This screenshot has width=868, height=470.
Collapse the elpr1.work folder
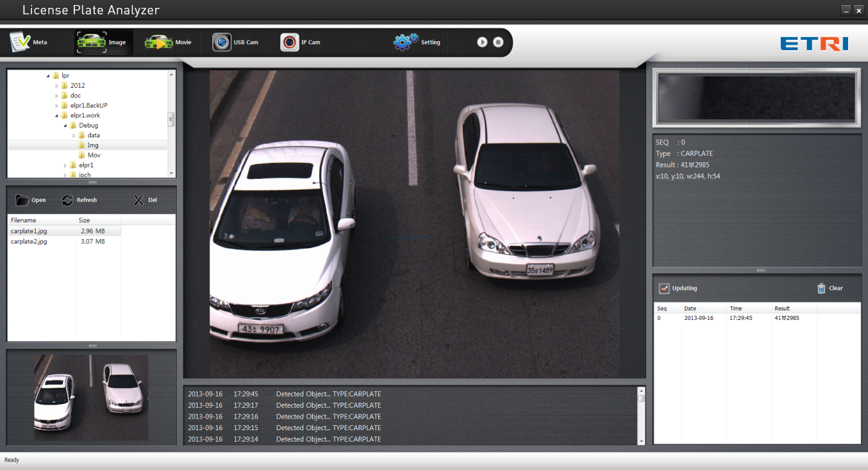56,115
